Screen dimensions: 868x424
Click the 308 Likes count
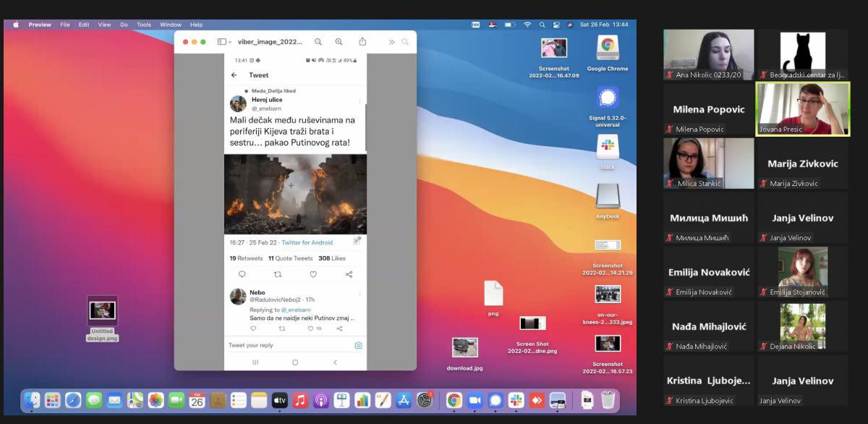tap(332, 258)
